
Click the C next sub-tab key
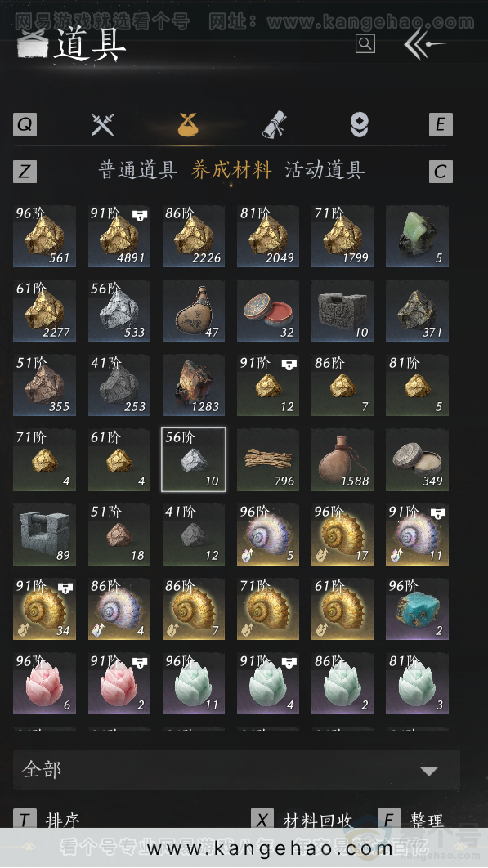point(441,171)
